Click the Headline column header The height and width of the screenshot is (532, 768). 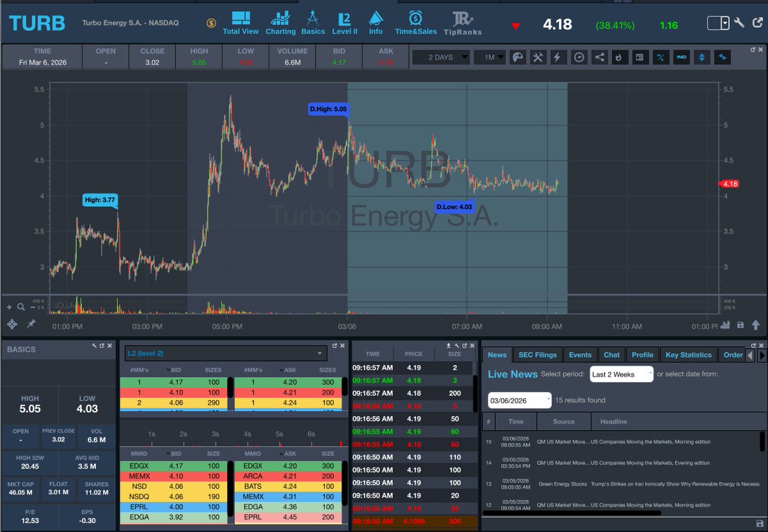pos(613,421)
